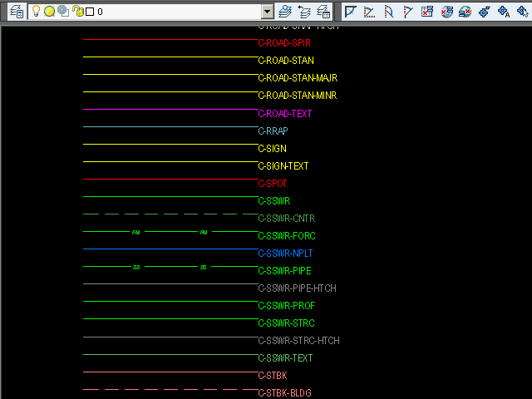Click layer name 0 in layer combo box

tap(101, 12)
